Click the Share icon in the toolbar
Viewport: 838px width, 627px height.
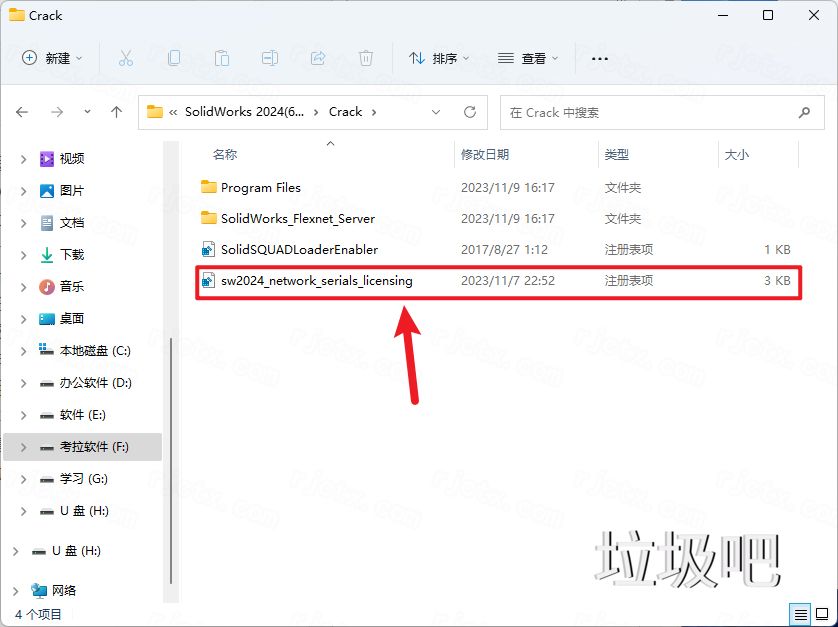(318, 59)
